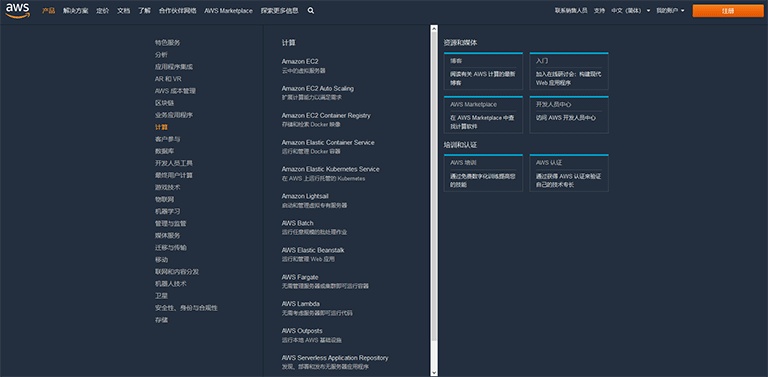768x377 pixels.
Task: Open Amazon EC2 Auto Scaling link
Action: 317,89
